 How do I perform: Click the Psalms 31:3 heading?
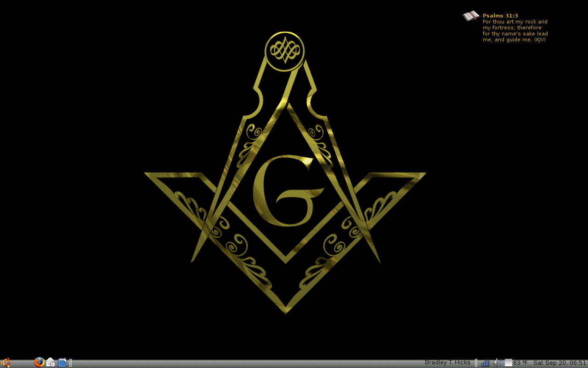[500, 15]
